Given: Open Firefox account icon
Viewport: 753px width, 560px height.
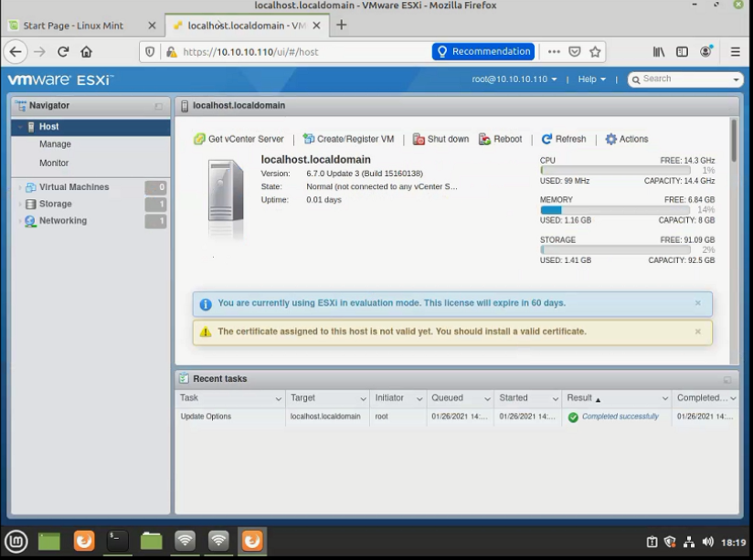Looking at the screenshot, I should [705, 51].
